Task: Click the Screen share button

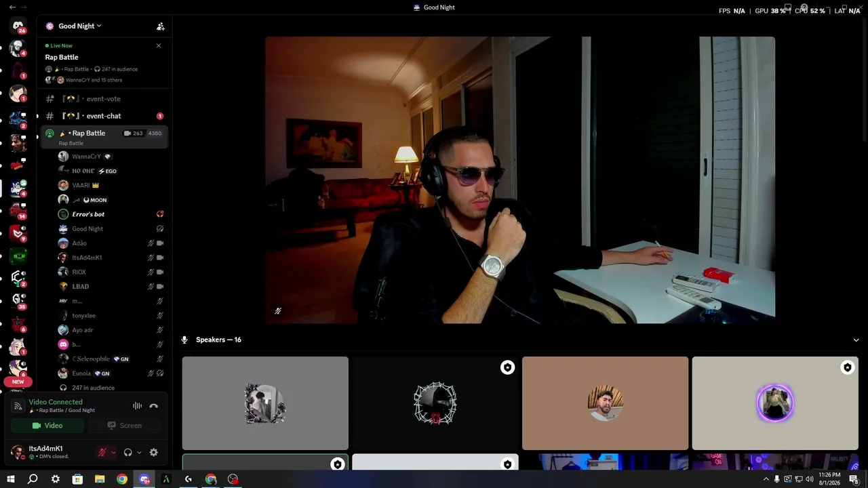Action: tap(124, 426)
